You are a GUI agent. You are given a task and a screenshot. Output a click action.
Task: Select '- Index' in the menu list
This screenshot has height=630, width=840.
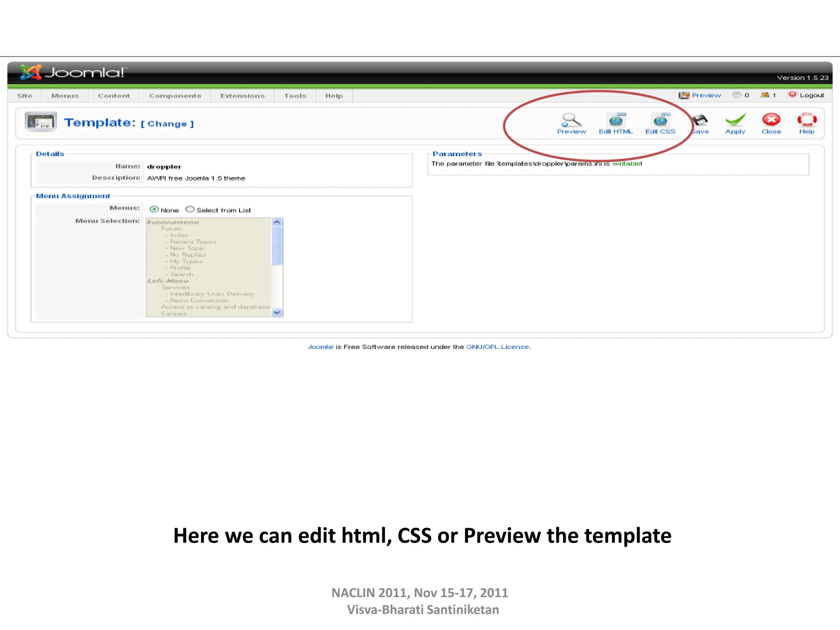[177, 235]
